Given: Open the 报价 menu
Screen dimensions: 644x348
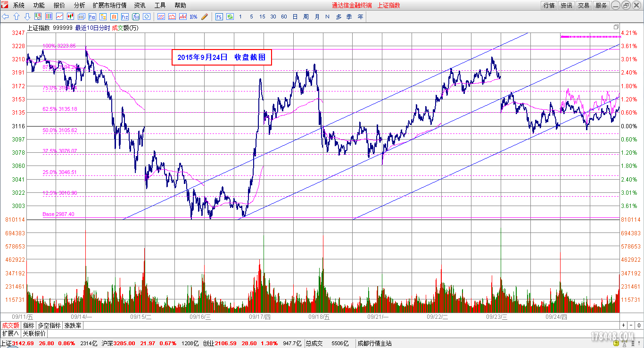Looking at the screenshot, I should click(x=59, y=5).
